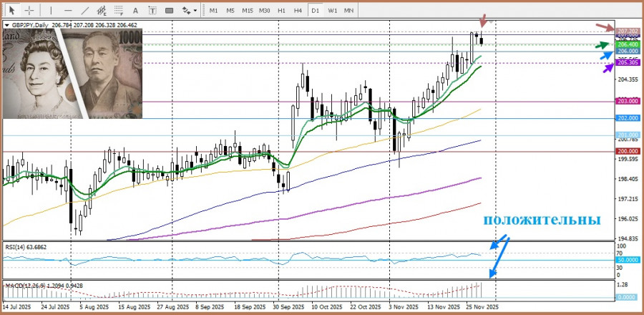Click the rectangle shape tool
The height and width of the screenshot is (315, 644).
click(170, 11)
